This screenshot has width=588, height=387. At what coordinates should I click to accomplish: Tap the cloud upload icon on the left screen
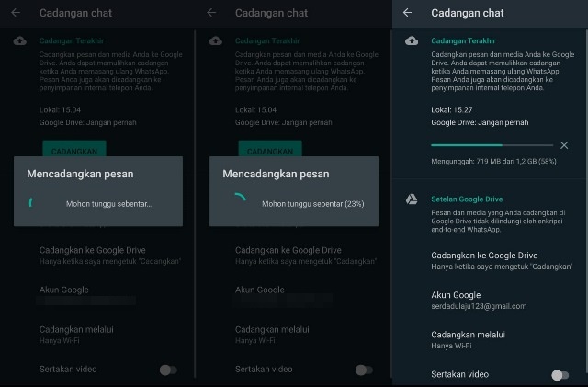[20, 41]
